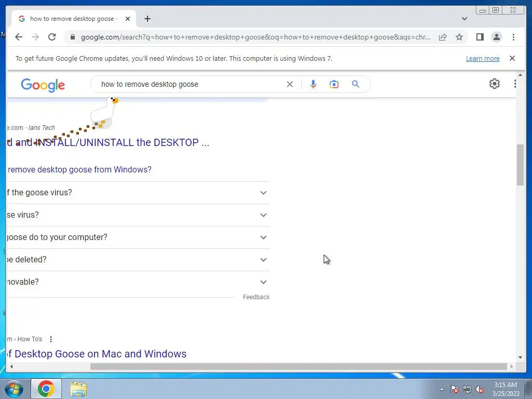This screenshot has width=532, height=399.
Task: Expand 'the goose virus?' question
Action: click(x=138, y=193)
